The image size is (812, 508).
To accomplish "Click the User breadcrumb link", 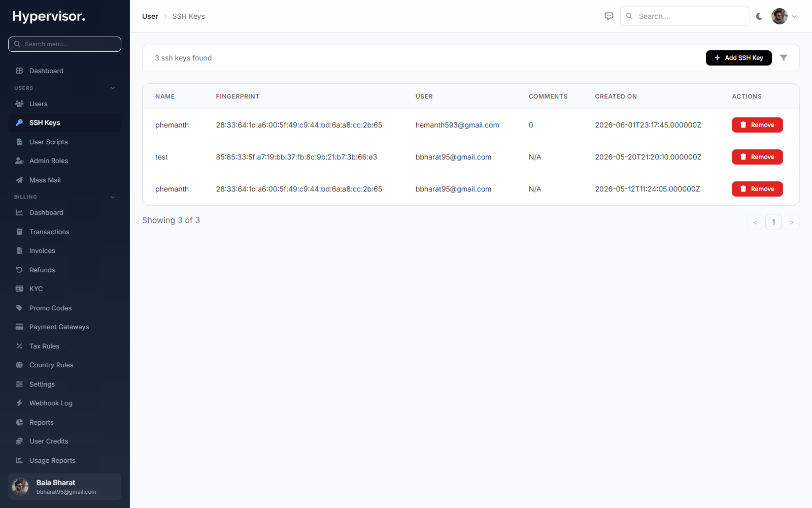I will pyautogui.click(x=150, y=16).
